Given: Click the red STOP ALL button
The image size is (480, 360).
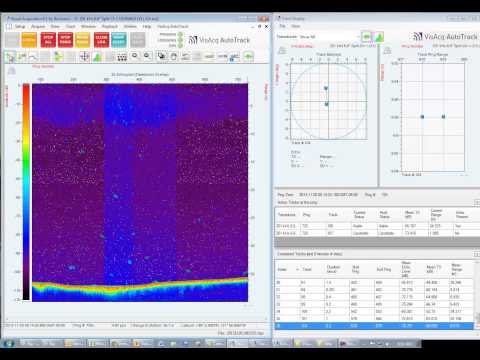Looking at the screenshot, I should (x=48, y=40).
